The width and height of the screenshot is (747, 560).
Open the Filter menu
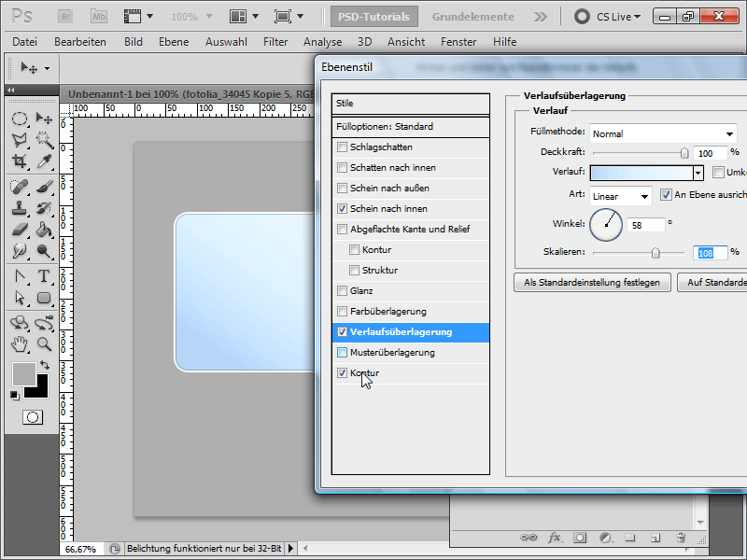pos(275,42)
